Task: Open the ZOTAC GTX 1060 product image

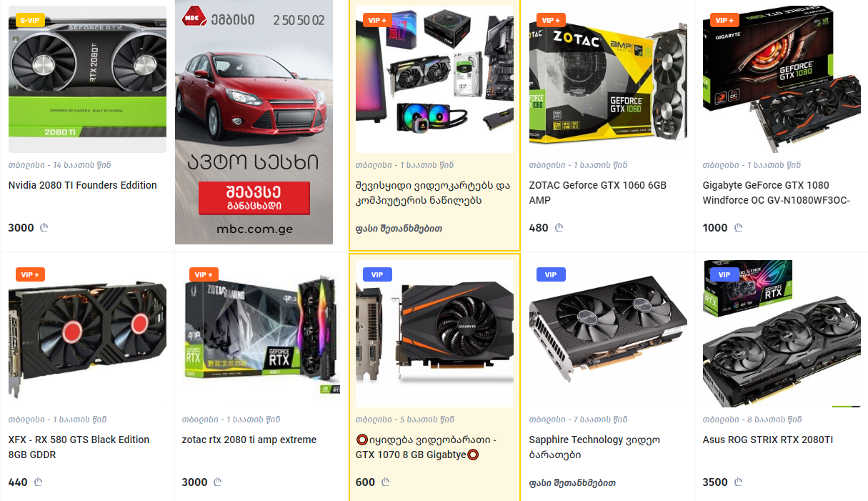Action: (x=608, y=79)
